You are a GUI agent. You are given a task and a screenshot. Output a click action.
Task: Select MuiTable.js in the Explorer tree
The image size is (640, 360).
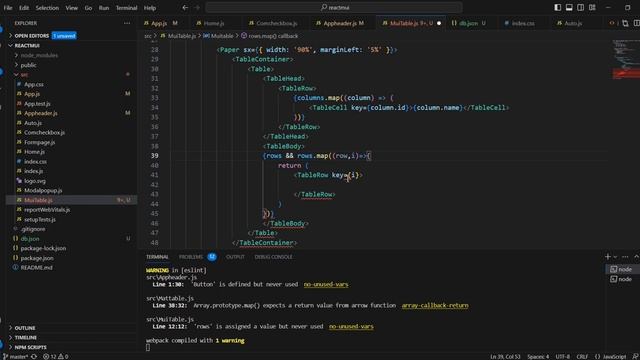point(71,200)
